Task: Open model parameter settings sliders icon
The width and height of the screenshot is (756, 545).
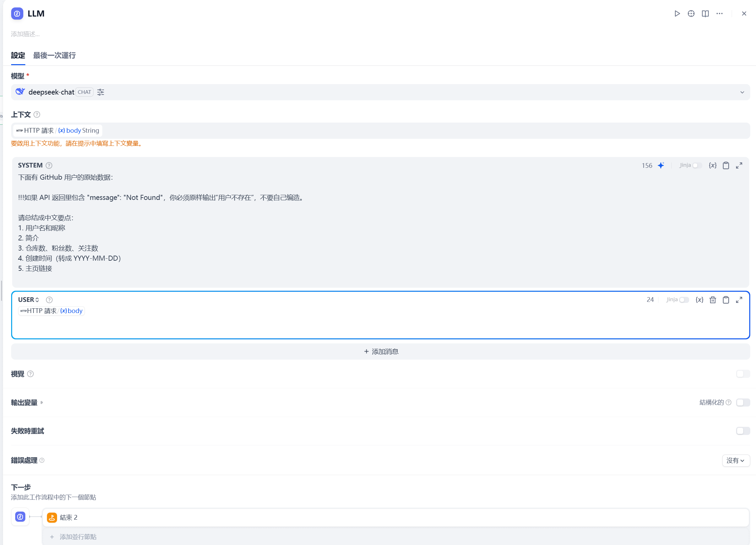Action: (x=101, y=92)
